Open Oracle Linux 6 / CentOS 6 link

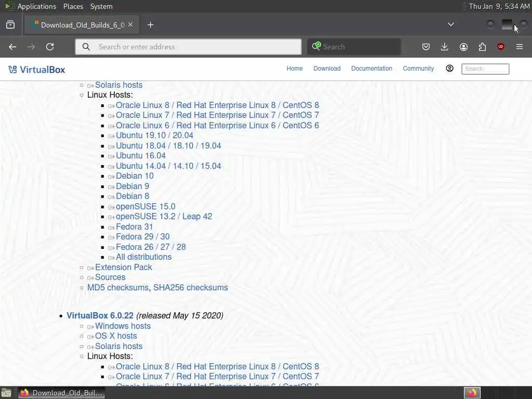tap(217, 126)
